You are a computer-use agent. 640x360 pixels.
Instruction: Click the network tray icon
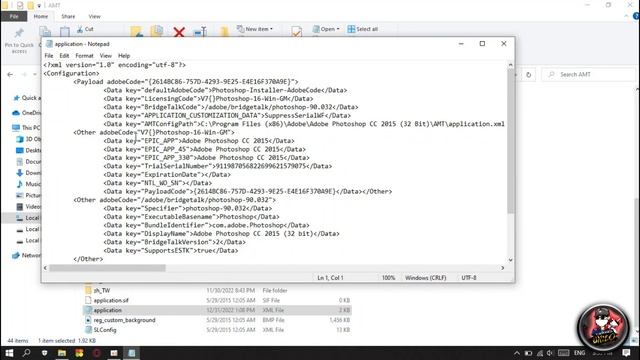pyautogui.click(x=540, y=353)
